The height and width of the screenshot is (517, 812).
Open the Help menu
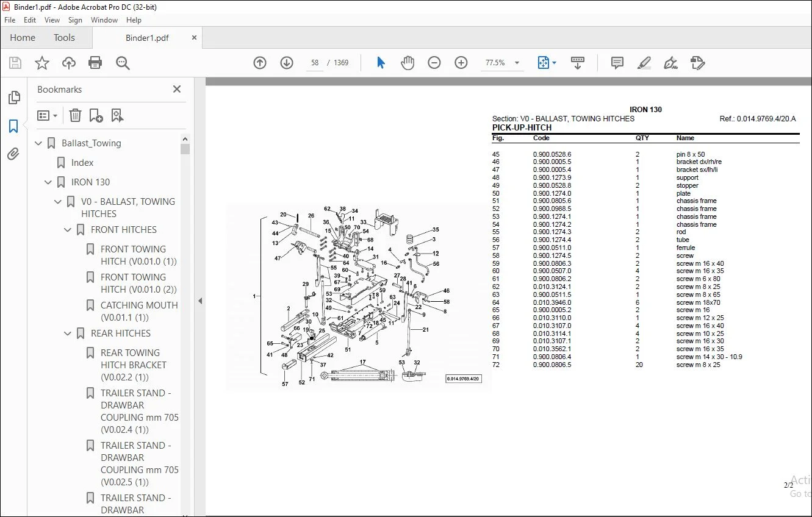coord(134,20)
